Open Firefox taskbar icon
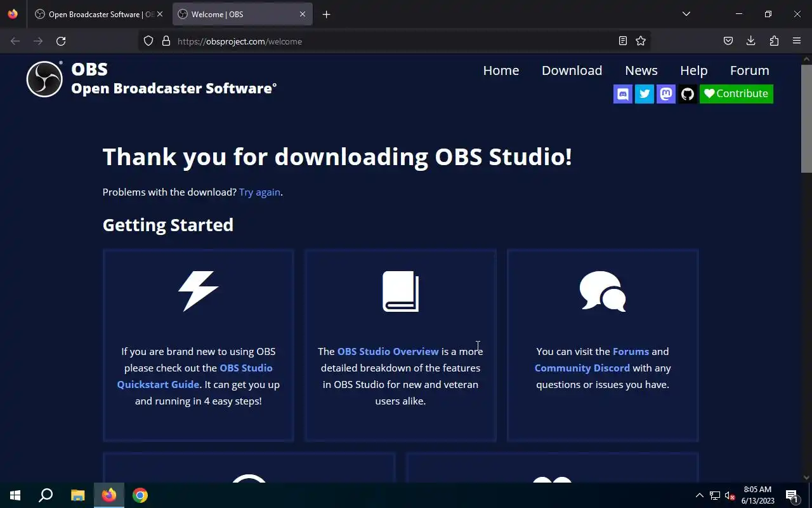812x508 pixels. point(109,495)
